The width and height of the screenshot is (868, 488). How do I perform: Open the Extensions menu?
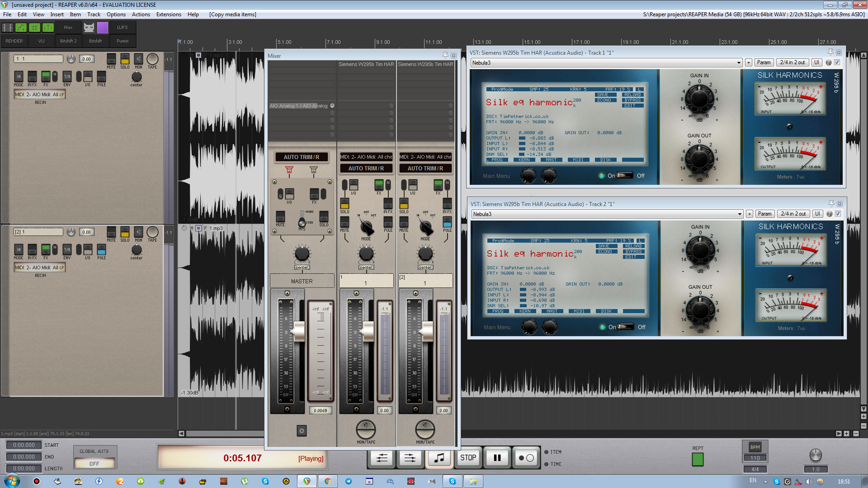coord(168,14)
